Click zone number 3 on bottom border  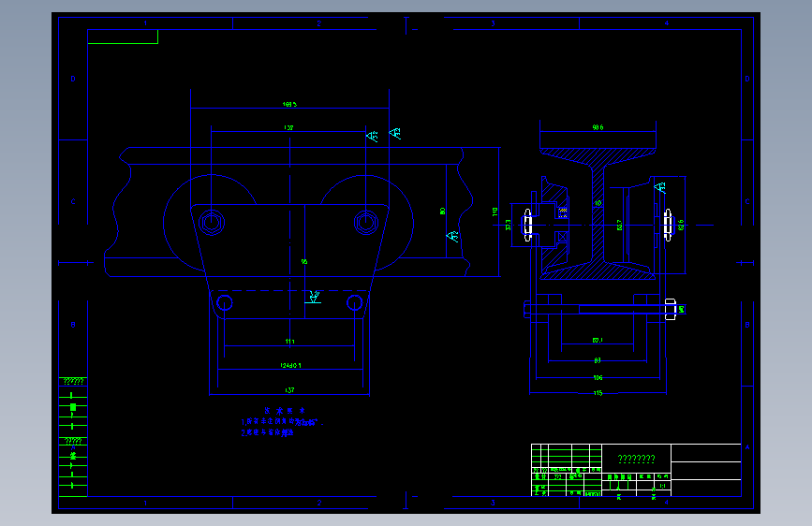(x=493, y=503)
